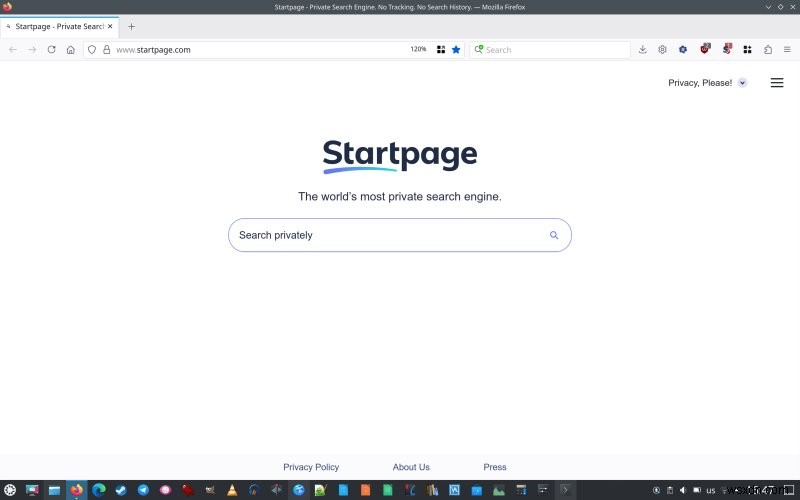Open the Firefox downloads panel
This screenshot has height=500, width=800.
[643, 49]
